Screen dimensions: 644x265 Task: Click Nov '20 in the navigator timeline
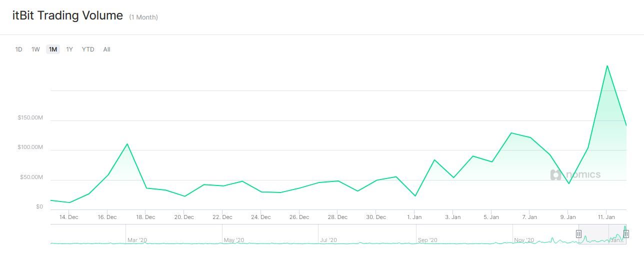(x=524, y=240)
